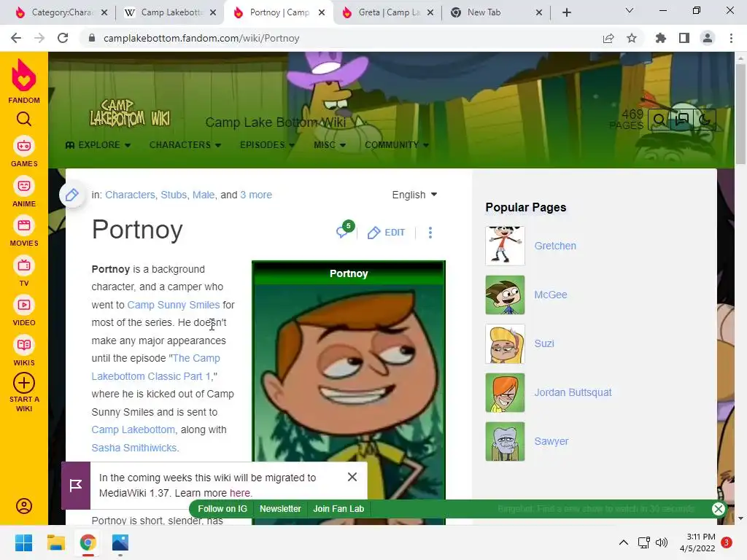
Task: Reload the page
Action: tap(63, 38)
